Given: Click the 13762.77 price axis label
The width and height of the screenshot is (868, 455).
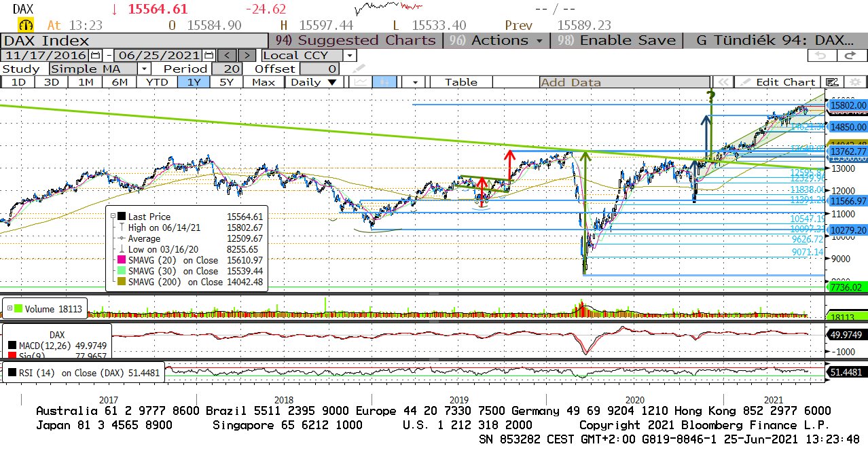Looking at the screenshot, I should point(847,151).
